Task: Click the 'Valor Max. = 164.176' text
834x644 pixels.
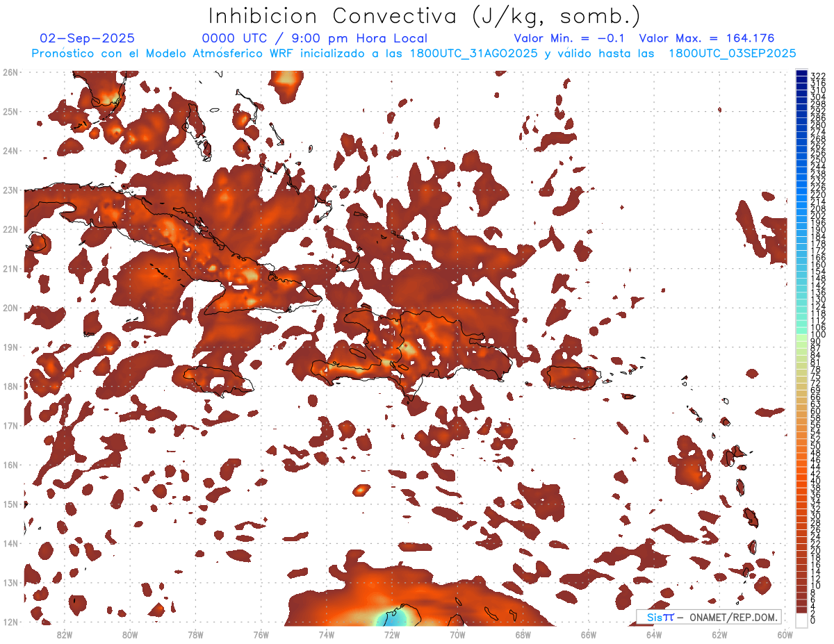Action: pyautogui.click(x=707, y=38)
